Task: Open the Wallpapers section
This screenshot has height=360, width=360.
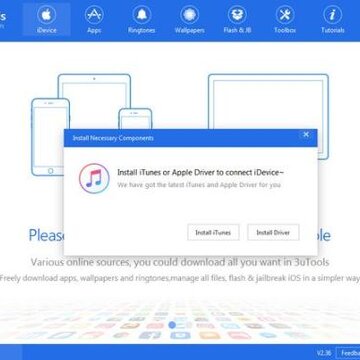Action: point(189,19)
